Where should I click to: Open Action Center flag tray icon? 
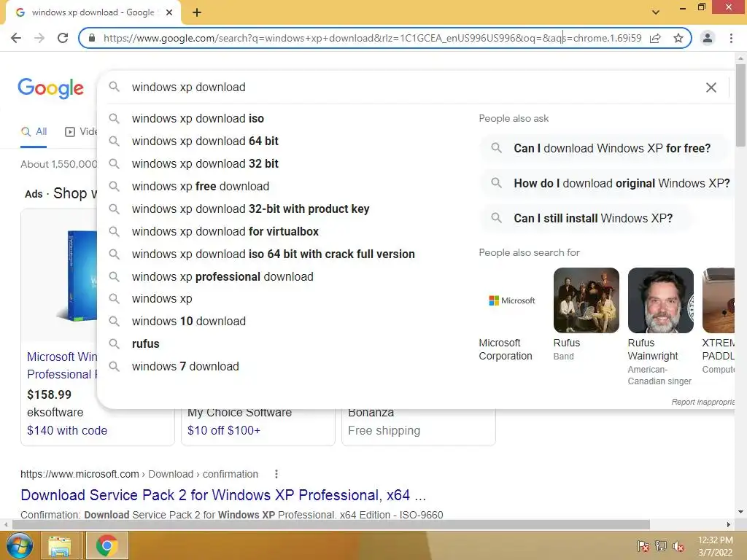[643, 545]
